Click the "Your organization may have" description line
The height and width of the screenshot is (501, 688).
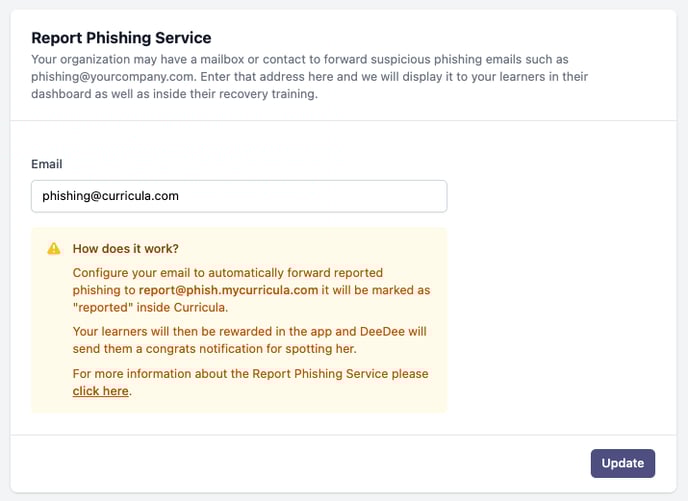pos(300,59)
